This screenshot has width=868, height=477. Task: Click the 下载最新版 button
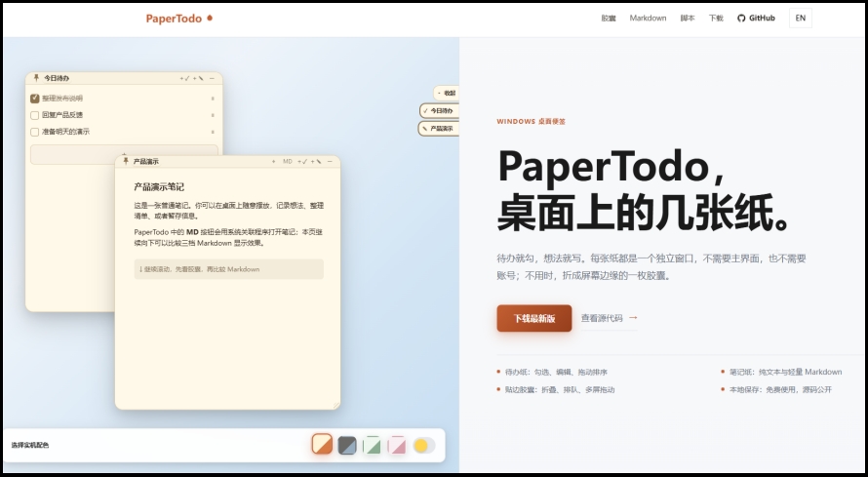click(534, 318)
